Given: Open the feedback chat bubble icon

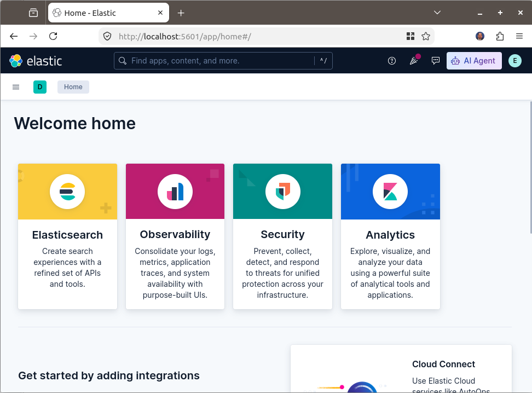Looking at the screenshot, I should (x=435, y=61).
